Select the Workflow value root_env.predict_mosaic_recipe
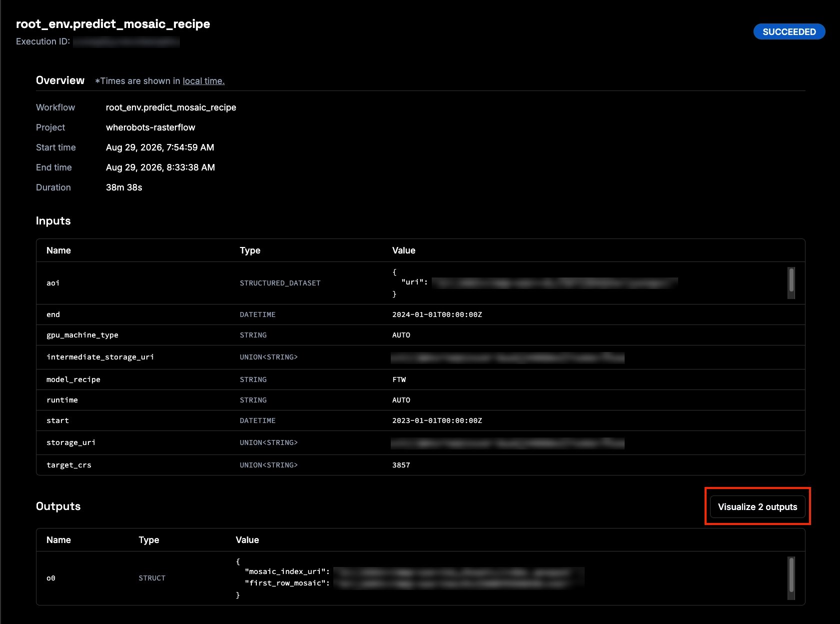Viewport: 840px width, 624px height. click(171, 107)
